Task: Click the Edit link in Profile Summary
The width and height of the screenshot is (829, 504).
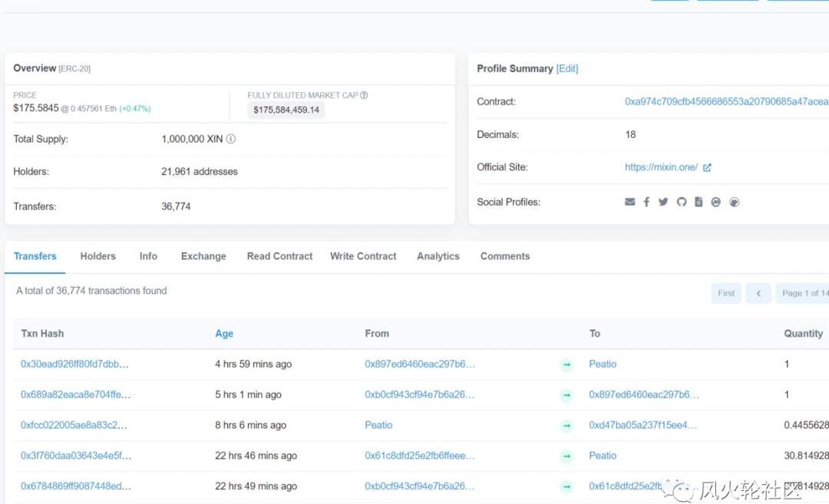Action: (567, 69)
